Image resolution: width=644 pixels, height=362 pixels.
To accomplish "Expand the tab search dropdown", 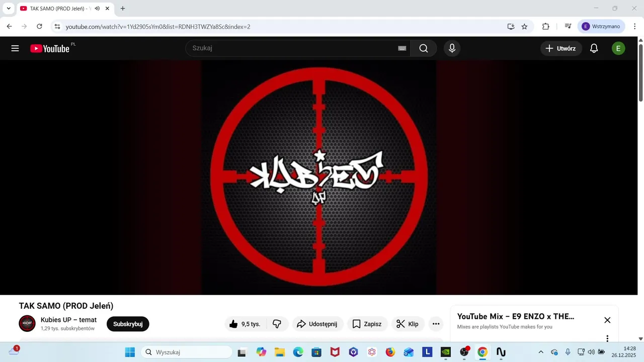I will [9, 9].
